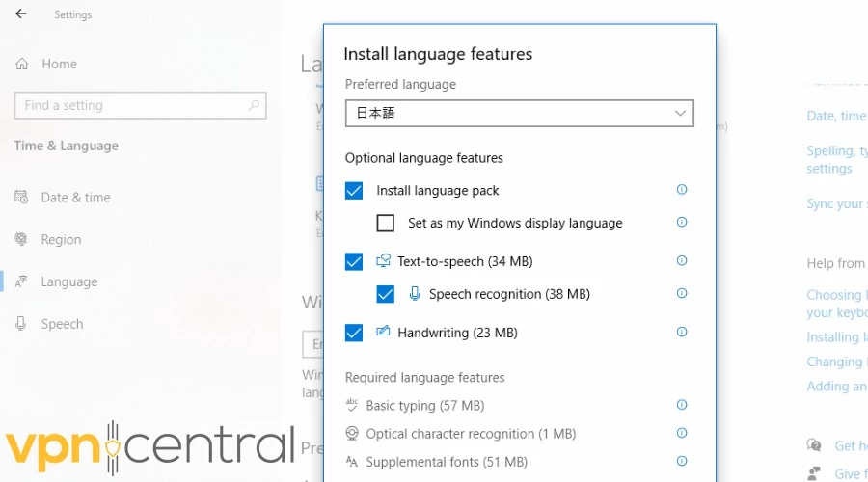Open the Preferred language dropdown

(519, 114)
